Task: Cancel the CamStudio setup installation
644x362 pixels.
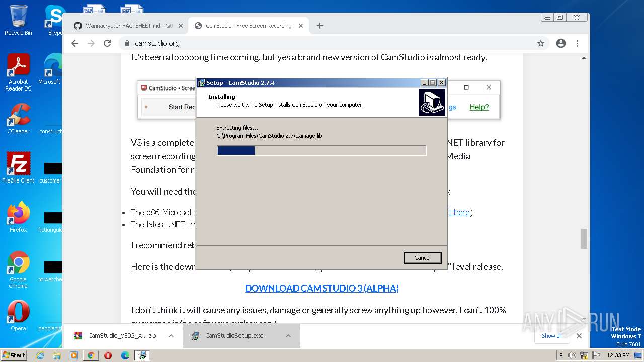Action: (423, 258)
